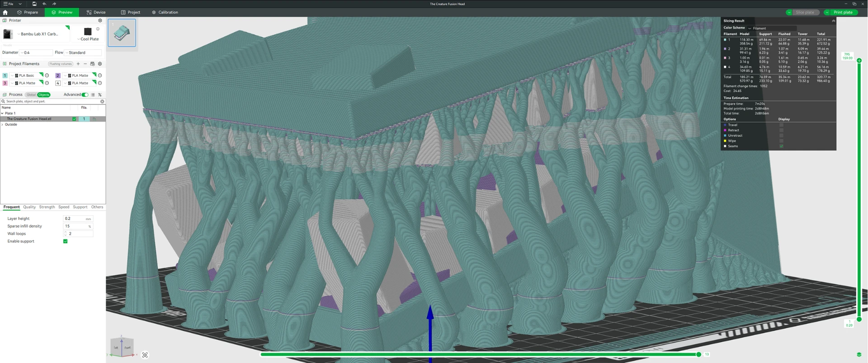868x363 pixels.
Task: Click the Print plate button
Action: click(843, 12)
